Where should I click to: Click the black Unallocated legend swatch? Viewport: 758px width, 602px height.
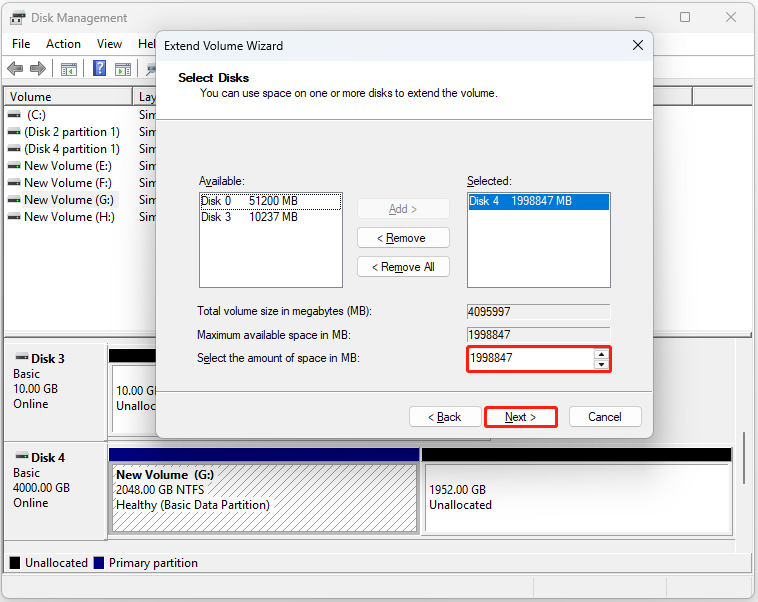[x=15, y=563]
